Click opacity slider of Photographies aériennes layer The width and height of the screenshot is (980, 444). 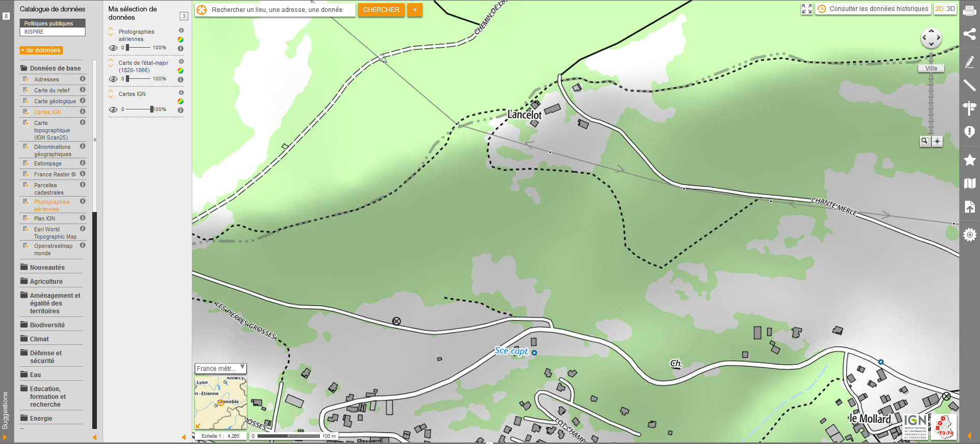[138, 48]
